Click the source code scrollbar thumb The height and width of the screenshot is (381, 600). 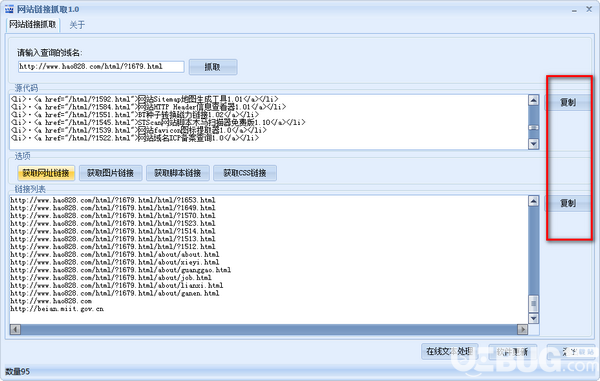(x=533, y=127)
